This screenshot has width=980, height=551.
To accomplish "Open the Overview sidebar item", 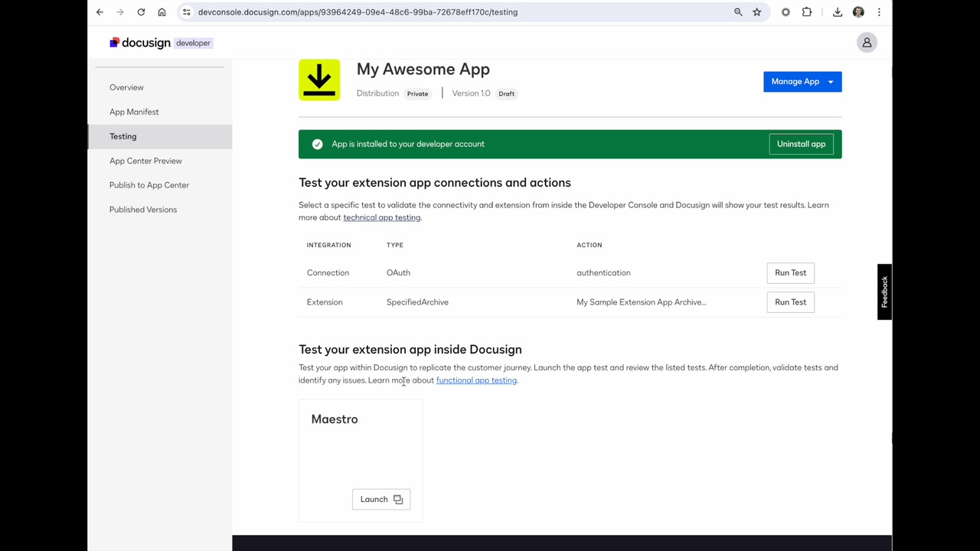I will pyautogui.click(x=126, y=87).
